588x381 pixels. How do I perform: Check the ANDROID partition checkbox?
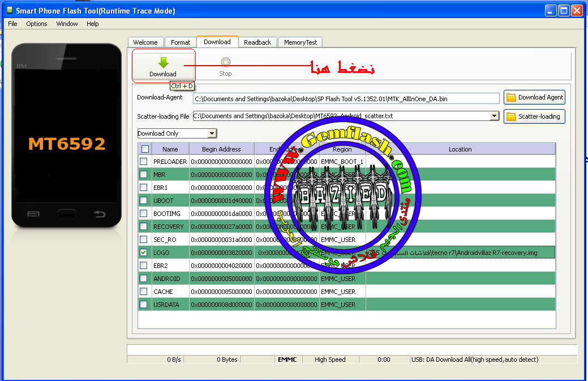[143, 279]
